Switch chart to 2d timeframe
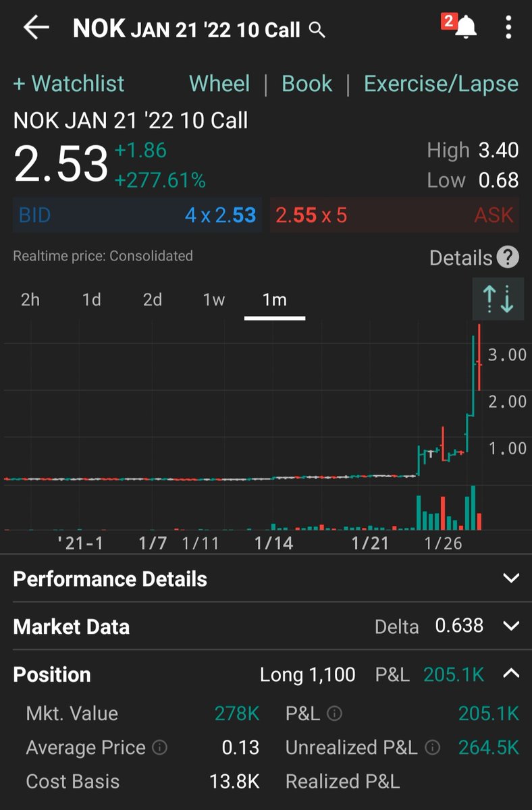532x810 pixels. 153,300
